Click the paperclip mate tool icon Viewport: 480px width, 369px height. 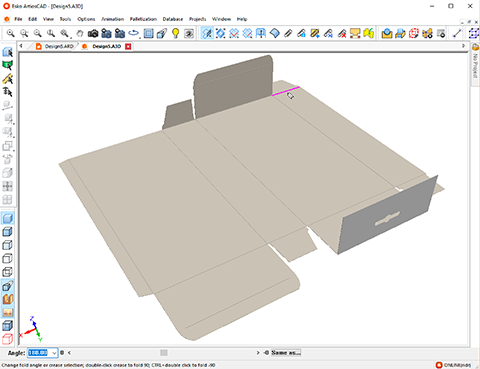pyautogui.click(x=288, y=33)
